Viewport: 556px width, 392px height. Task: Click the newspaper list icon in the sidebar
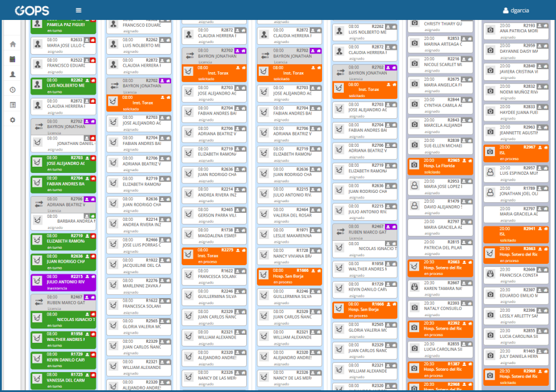point(13,105)
